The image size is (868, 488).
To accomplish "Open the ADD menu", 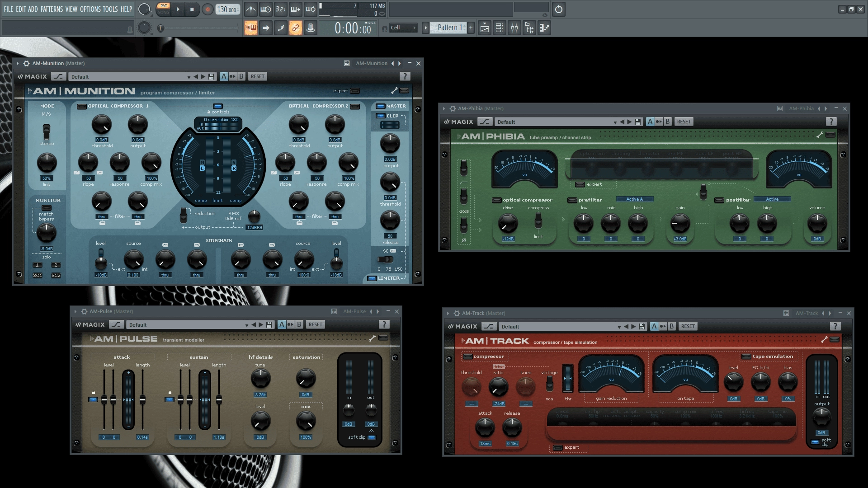I will pyautogui.click(x=33, y=9).
